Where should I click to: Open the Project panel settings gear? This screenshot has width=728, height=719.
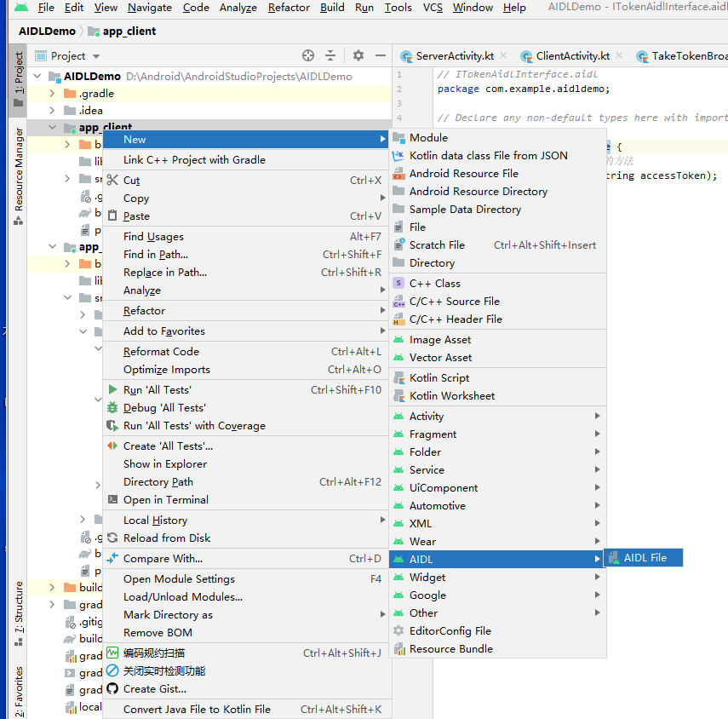pyautogui.click(x=358, y=55)
